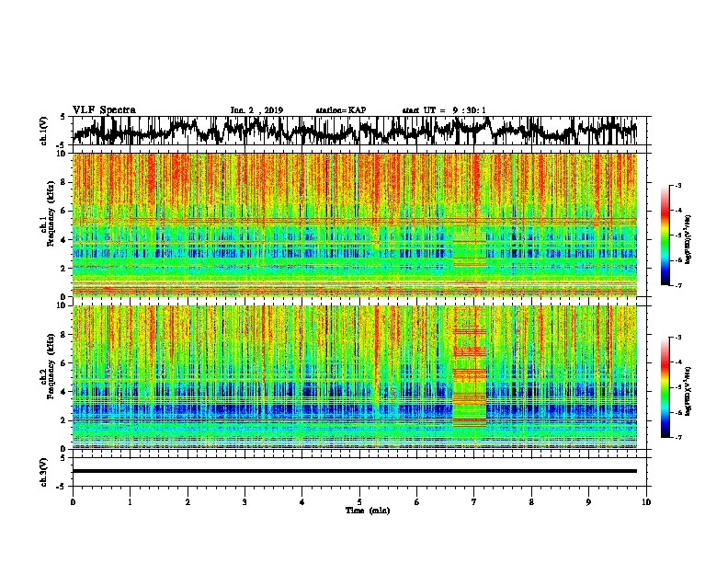The image size is (728, 563).
Task: Click the "-3" label on ch.1 color bar
Action: [678, 186]
